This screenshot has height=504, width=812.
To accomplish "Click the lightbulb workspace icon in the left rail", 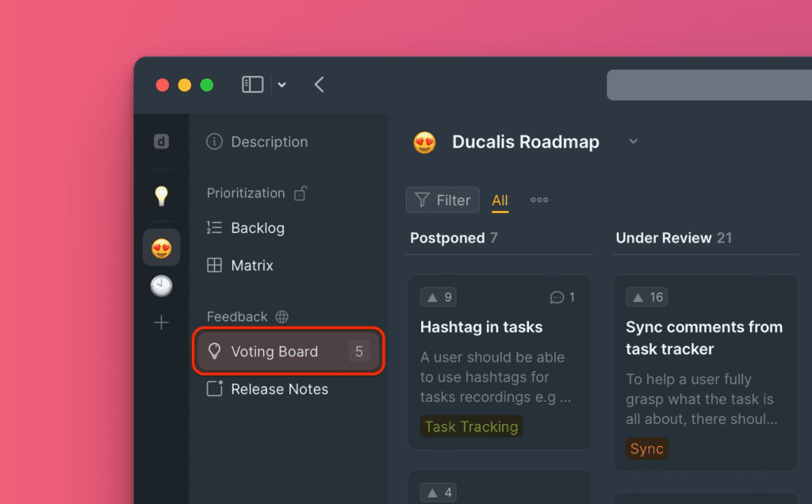I will point(161,196).
